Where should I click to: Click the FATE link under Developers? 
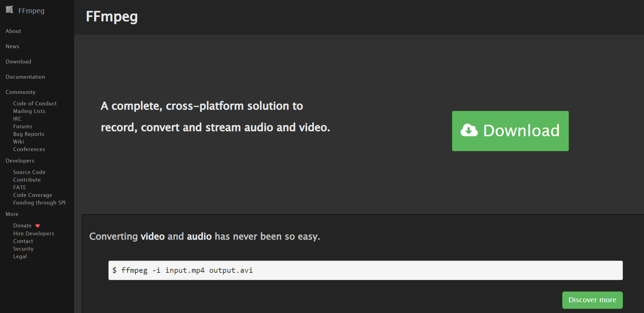19,188
